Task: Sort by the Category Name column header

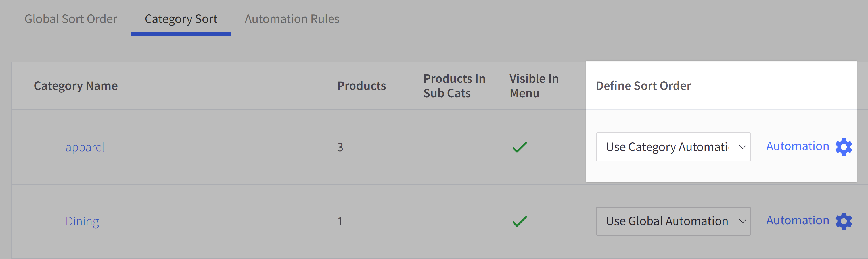Action: (x=76, y=85)
